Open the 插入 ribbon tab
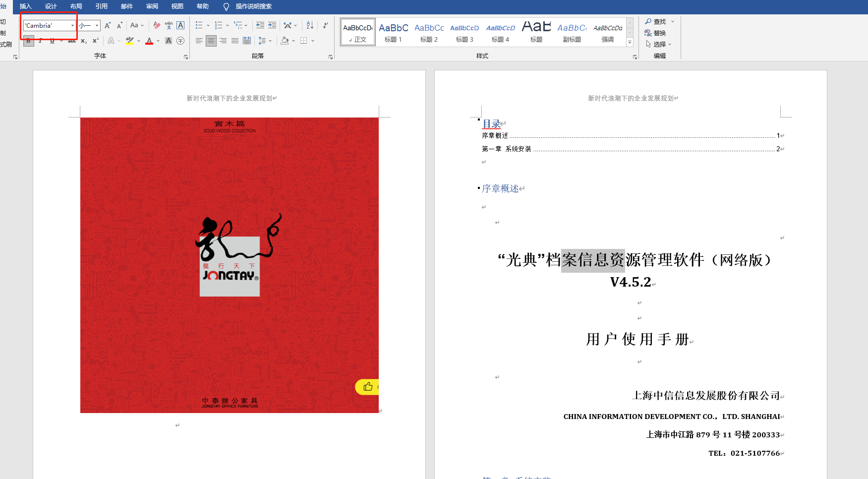This screenshot has width=868, height=479. [25, 6]
